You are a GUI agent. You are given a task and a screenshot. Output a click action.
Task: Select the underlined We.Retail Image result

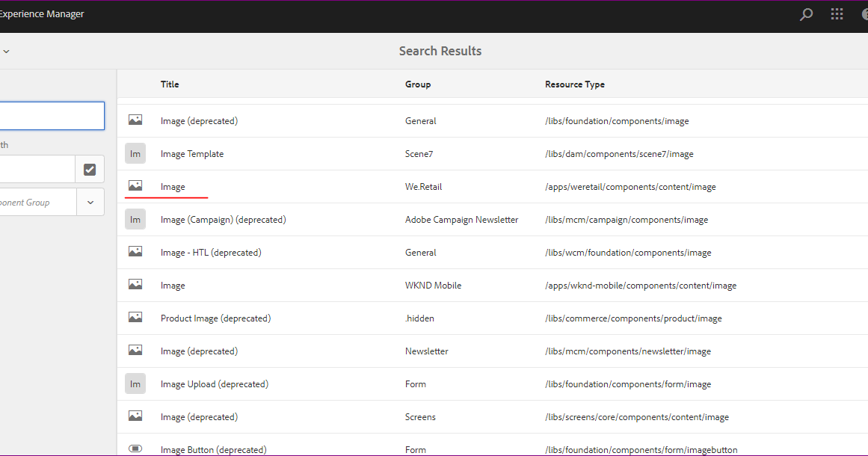[173, 186]
